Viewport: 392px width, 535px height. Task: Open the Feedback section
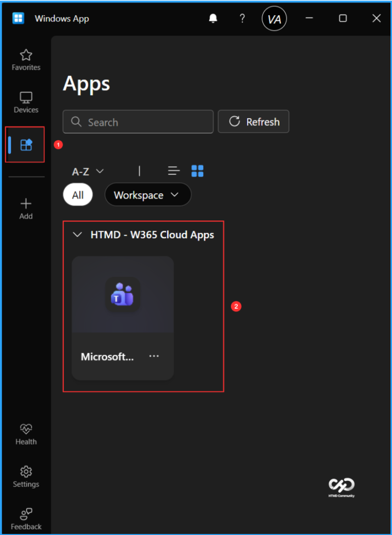tap(26, 519)
